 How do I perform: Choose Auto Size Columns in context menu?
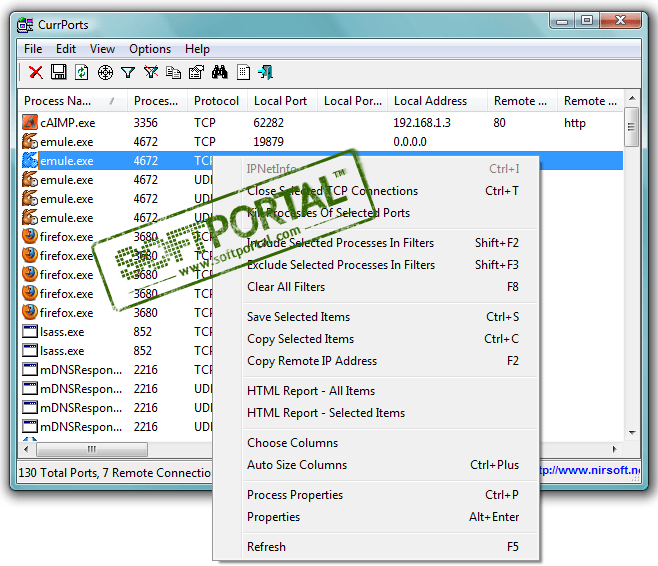pyautogui.click(x=376, y=465)
